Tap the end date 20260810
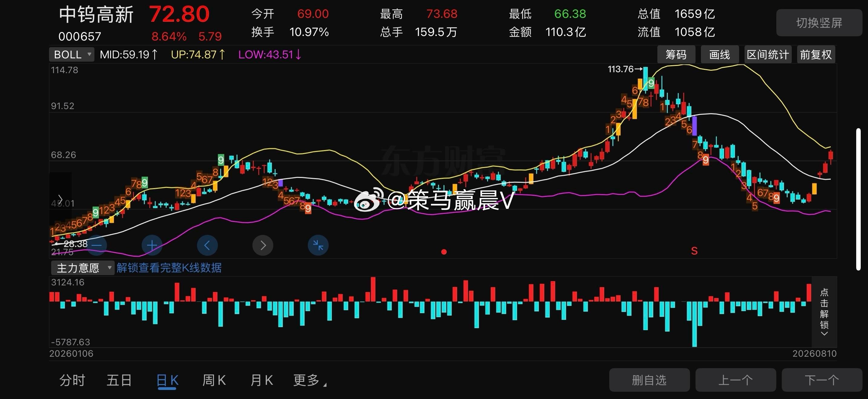 coord(814,354)
